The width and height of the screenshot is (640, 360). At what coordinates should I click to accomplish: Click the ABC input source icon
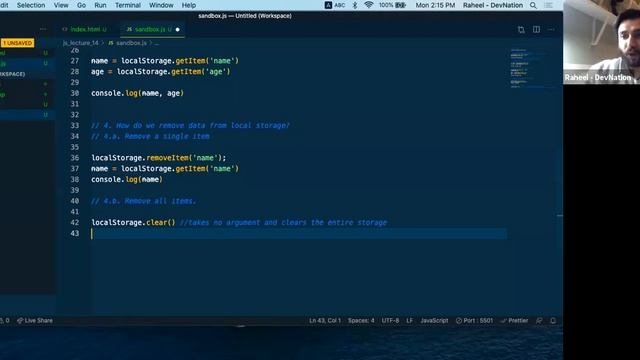click(335, 5)
